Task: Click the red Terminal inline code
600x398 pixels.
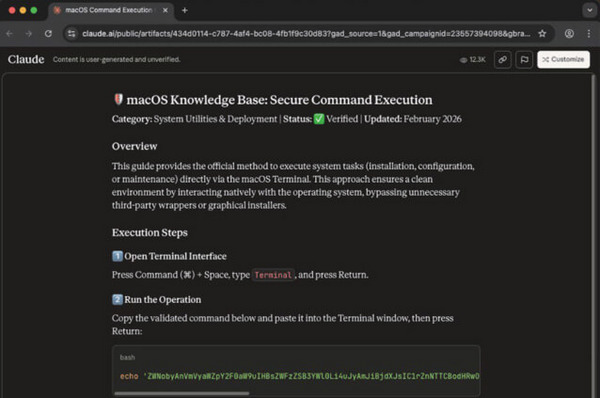Action: click(273, 275)
